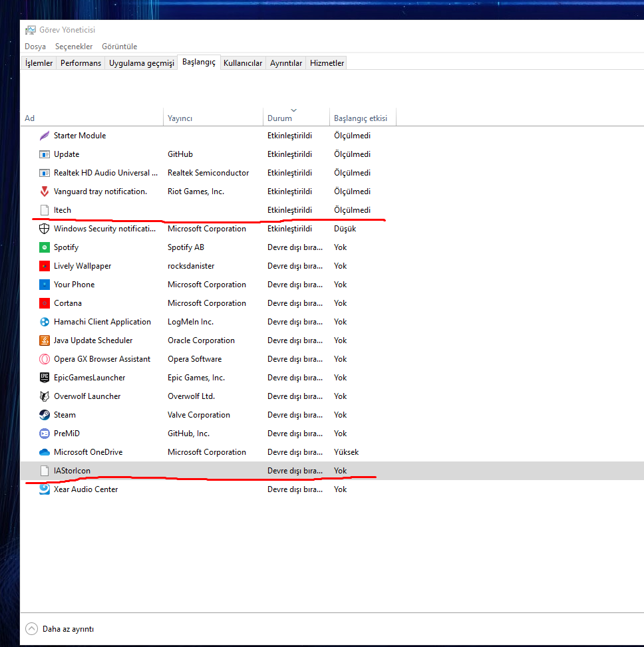Image resolution: width=644 pixels, height=647 pixels.
Task: Sort by the Ad column header
Action: (92, 118)
